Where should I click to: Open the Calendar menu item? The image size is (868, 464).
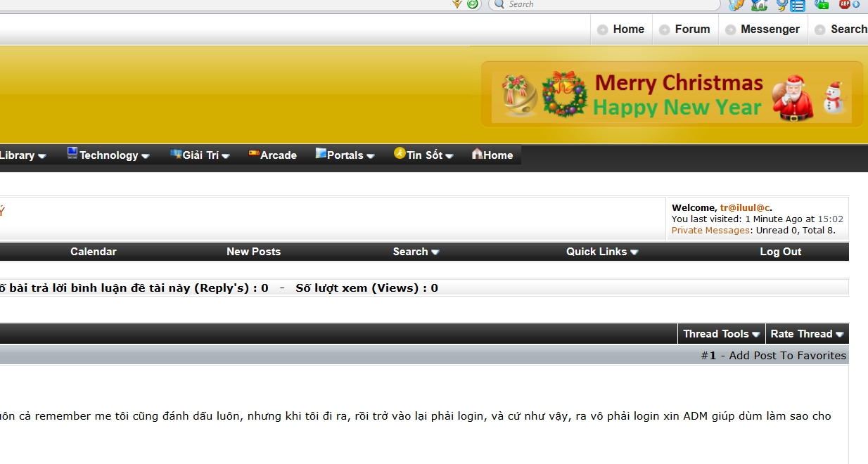pos(94,252)
